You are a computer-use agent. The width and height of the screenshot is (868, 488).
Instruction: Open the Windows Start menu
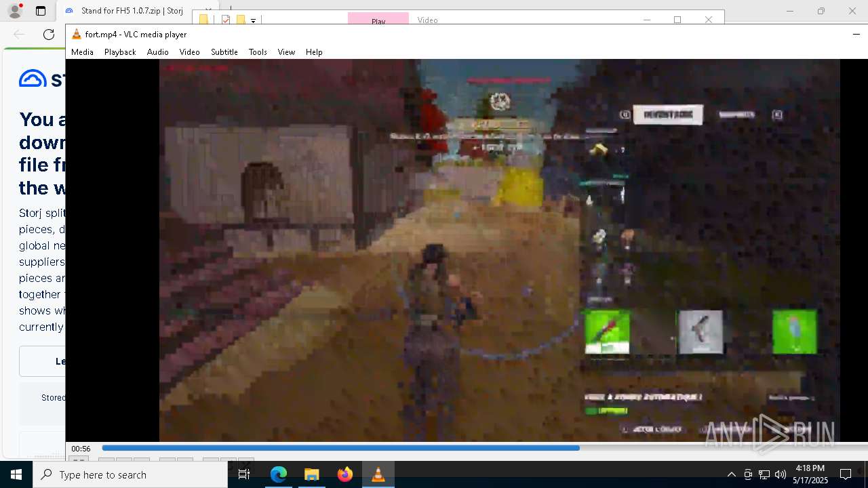16,474
